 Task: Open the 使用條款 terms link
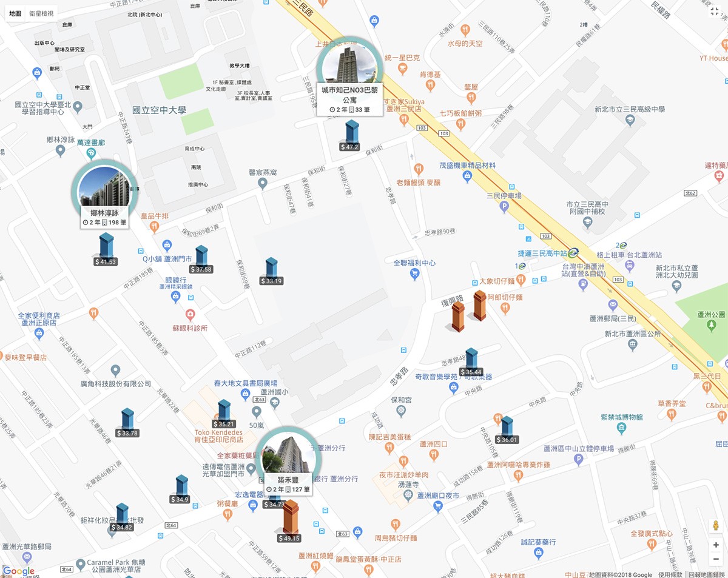pyautogui.click(x=670, y=574)
